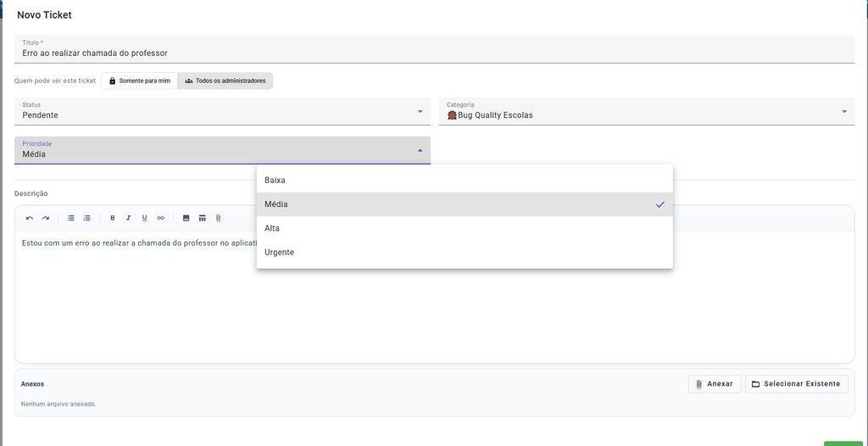The width and height of the screenshot is (868, 446).
Task: Click the Anexos section label
Action: pos(33,384)
